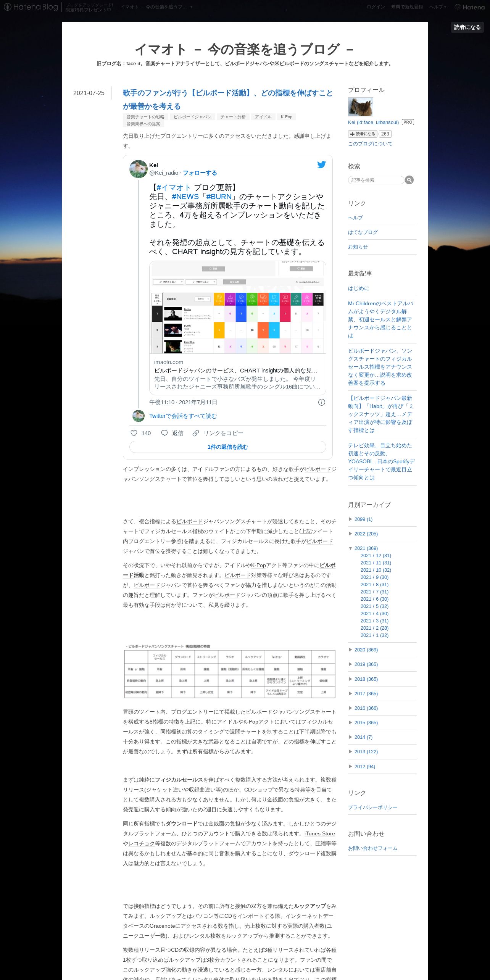Image resolution: width=490 pixels, height=980 pixels.
Task: Open the 2021 / 7 (31) archive
Action: (374, 592)
